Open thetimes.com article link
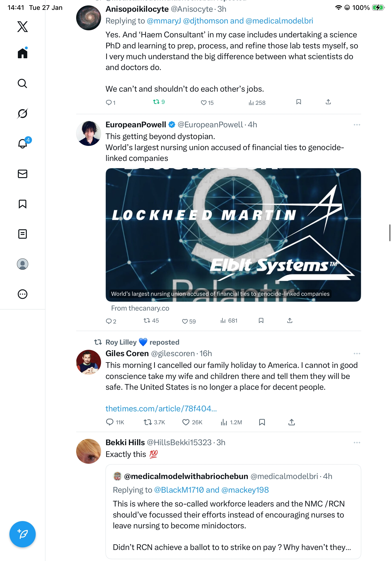392x561 pixels. [161, 408]
